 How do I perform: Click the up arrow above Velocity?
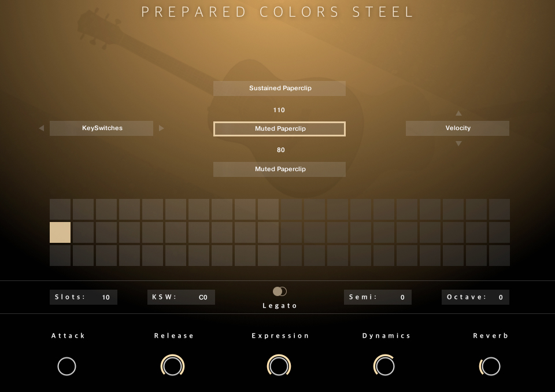[458, 113]
